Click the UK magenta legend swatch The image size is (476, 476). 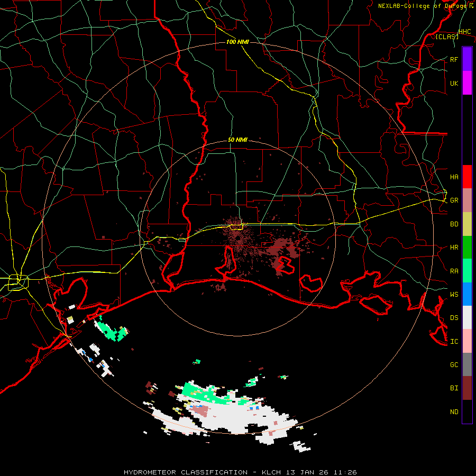pyautogui.click(x=467, y=83)
